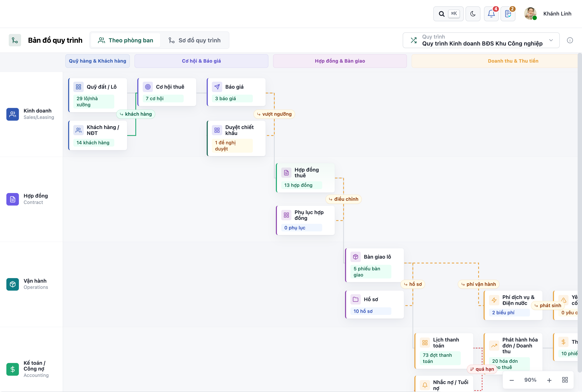Click the ⌘K shortcut badge
Image resolution: width=582 pixels, height=392 pixels.
click(x=454, y=14)
